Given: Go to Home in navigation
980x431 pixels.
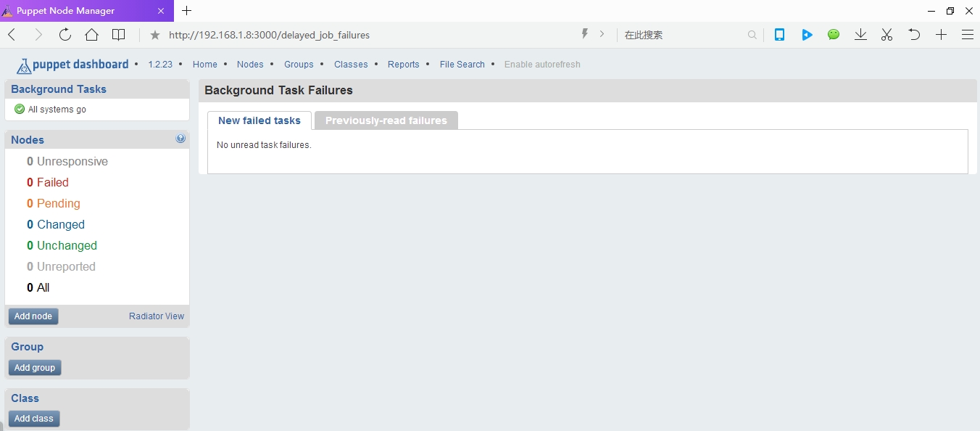Looking at the screenshot, I should (x=205, y=65).
